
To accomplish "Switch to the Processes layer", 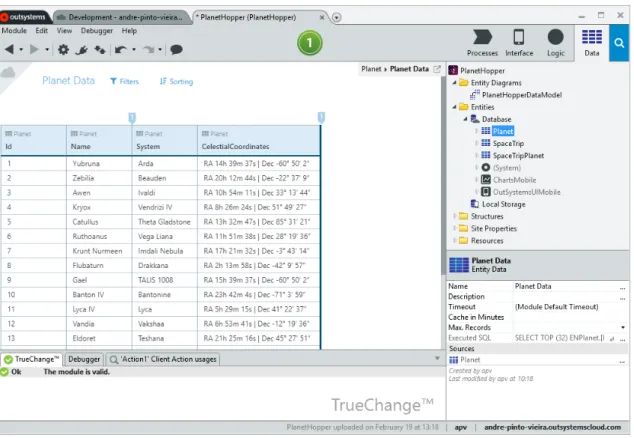I will pyautogui.click(x=482, y=43).
